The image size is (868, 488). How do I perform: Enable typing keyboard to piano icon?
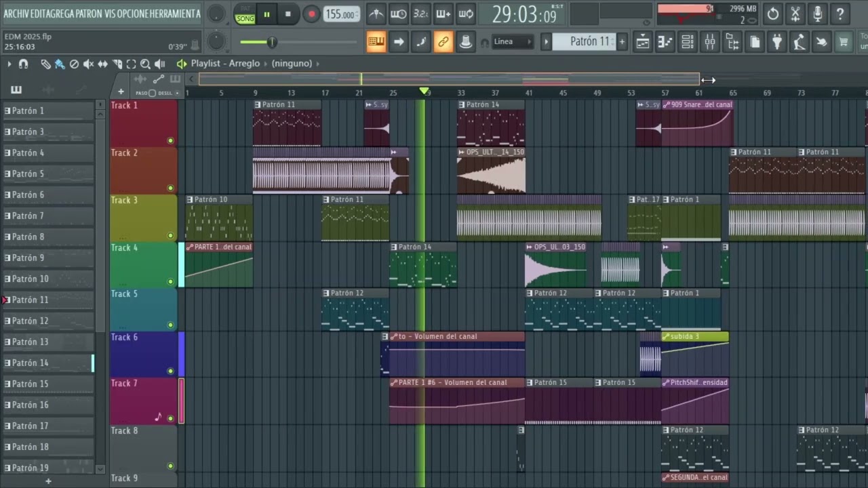(x=376, y=42)
